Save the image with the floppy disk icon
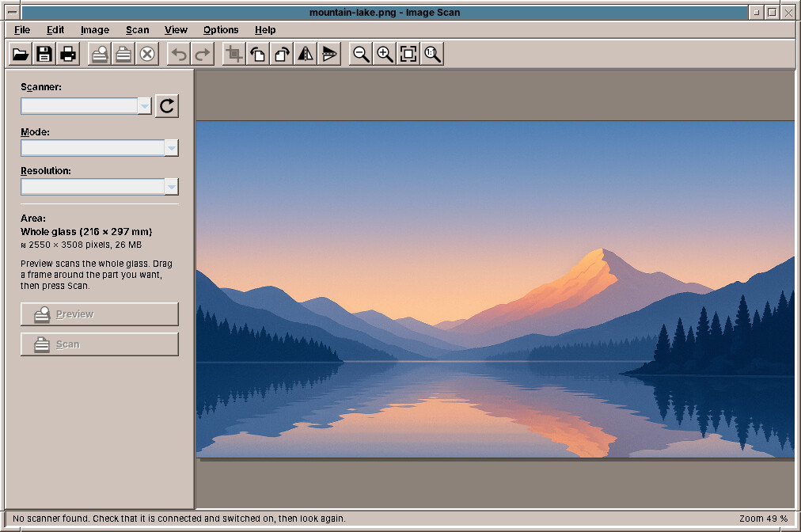 click(44, 54)
